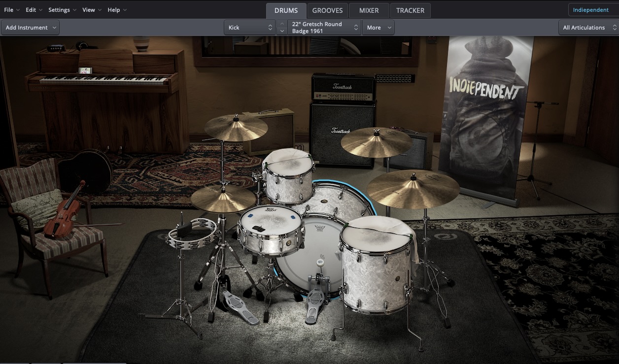Image resolution: width=619 pixels, height=364 pixels.
Task: Switch to the GROOVES tab
Action: (x=327, y=10)
